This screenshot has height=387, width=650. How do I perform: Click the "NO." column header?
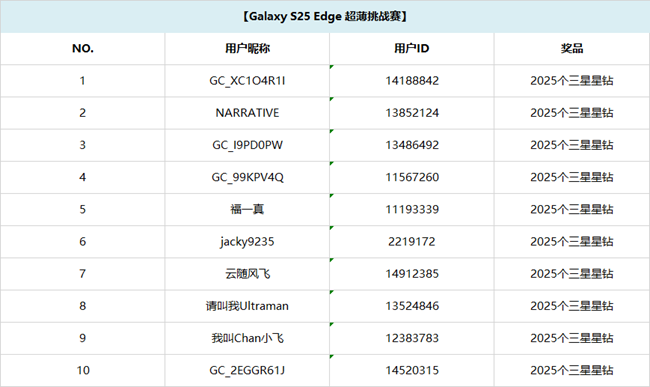[x=83, y=48]
